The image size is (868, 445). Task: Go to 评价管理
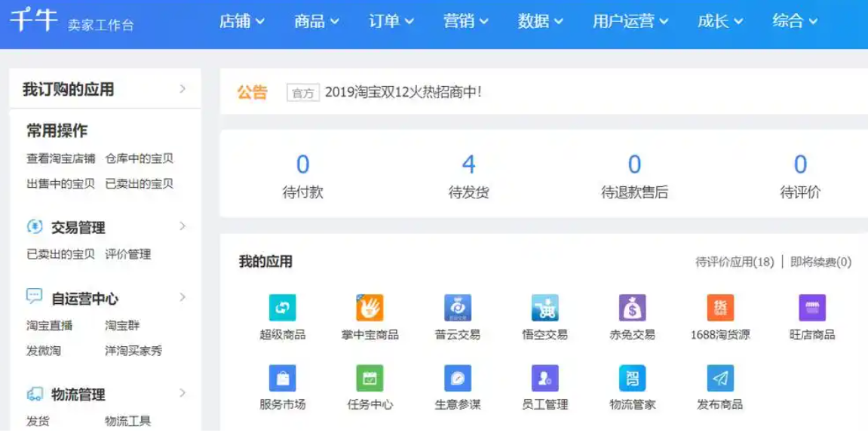click(128, 254)
